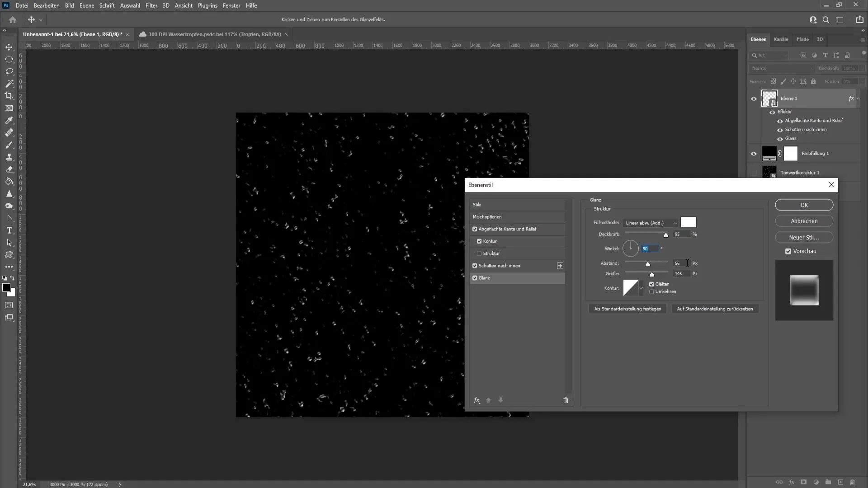Screen dimensions: 868x488
Task: Uncheck the Kontur checkbox
Action: click(x=479, y=241)
